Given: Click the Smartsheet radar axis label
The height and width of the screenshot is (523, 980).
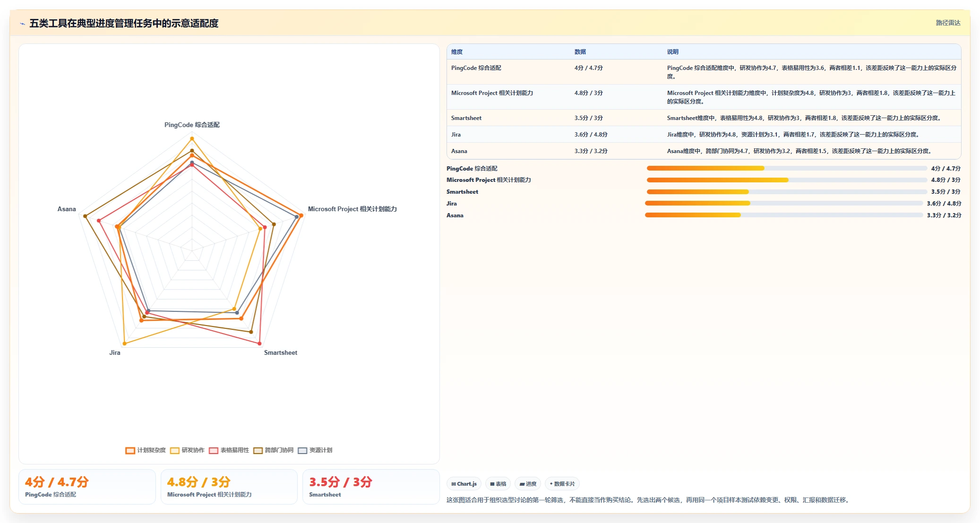Looking at the screenshot, I should 281,353.
